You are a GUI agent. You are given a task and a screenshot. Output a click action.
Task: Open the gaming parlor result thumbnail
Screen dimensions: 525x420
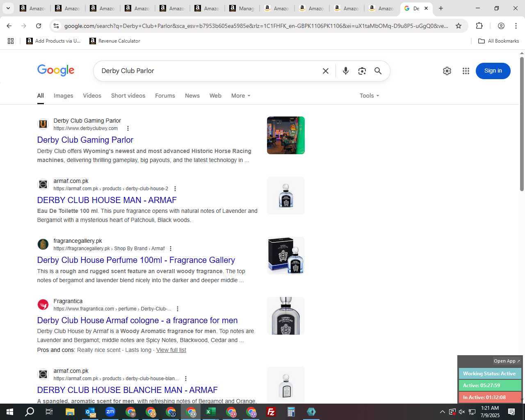pyautogui.click(x=286, y=135)
